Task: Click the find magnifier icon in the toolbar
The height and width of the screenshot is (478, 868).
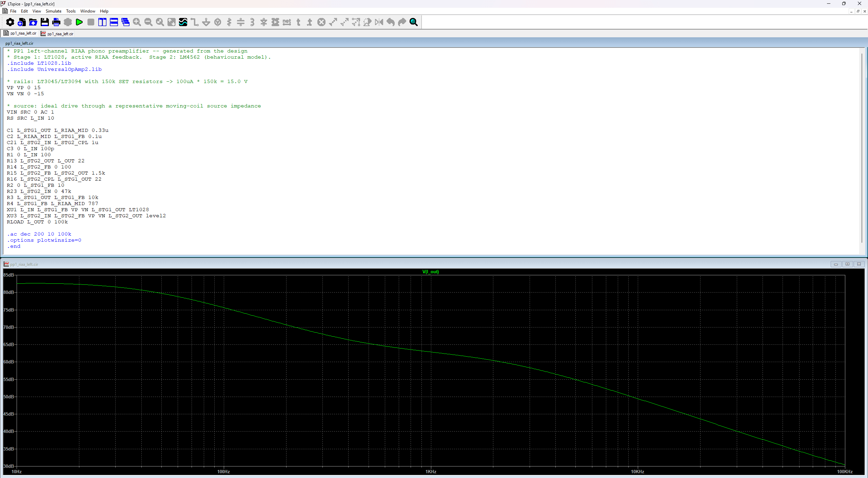Action: (x=414, y=22)
